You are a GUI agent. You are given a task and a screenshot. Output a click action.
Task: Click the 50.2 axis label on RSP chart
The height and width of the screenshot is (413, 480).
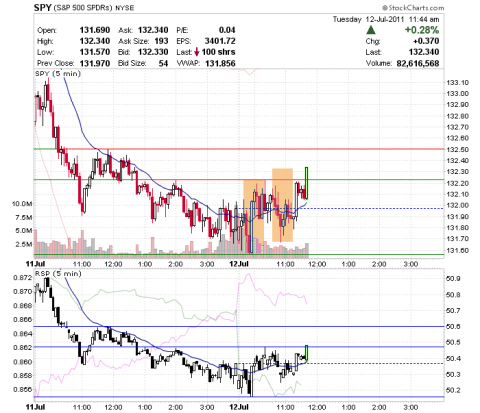[453, 390]
